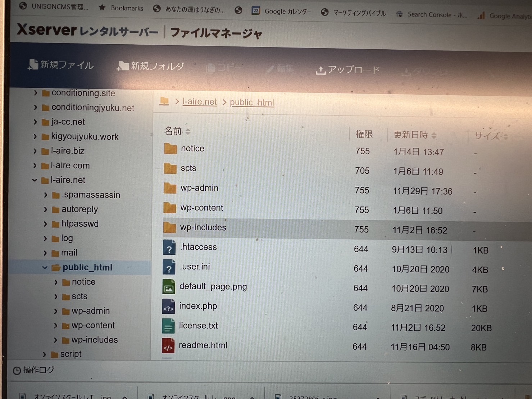The height and width of the screenshot is (399, 532).
Task: Click the アップロード upload button
Action: (x=347, y=69)
